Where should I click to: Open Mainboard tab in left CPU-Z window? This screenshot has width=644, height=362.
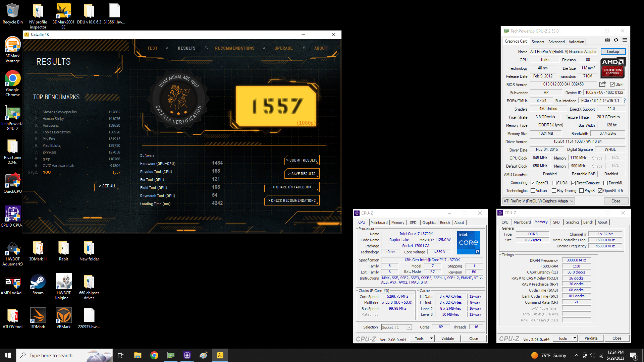[379, 223]
